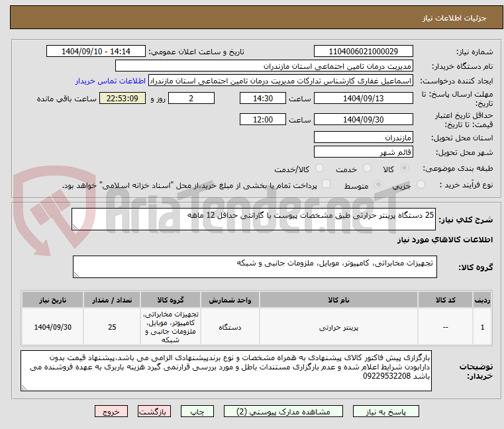Click the نام کالا column header
Viewport: 504px width, 429px height.
click(338, 300)
